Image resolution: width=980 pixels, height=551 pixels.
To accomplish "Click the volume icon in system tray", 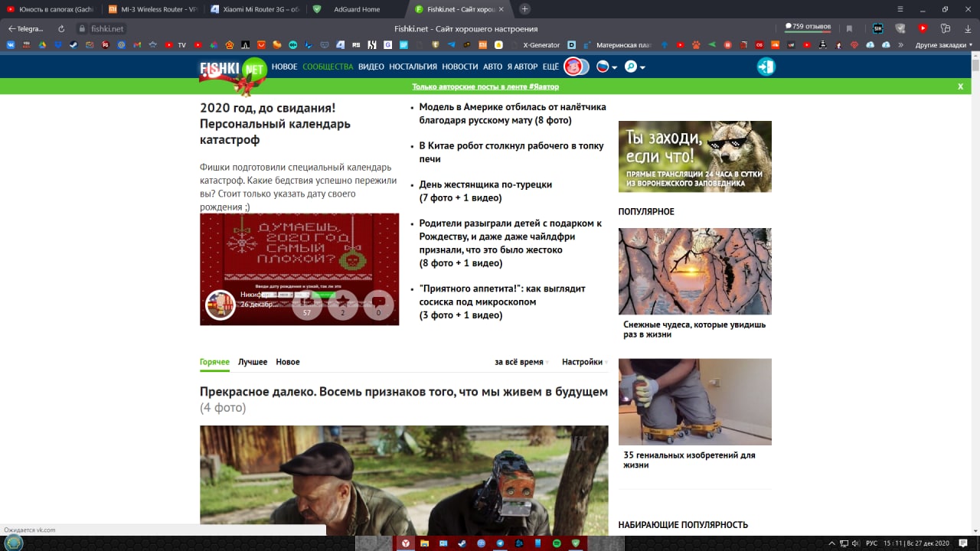I will coord(854,543).
